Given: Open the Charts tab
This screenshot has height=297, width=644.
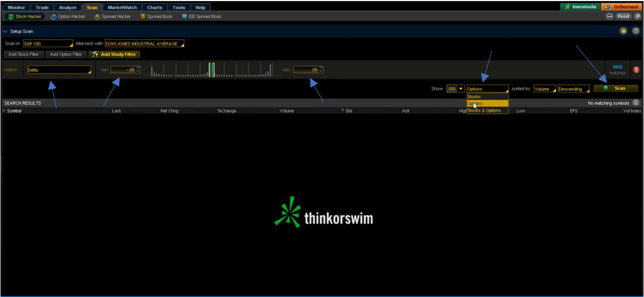Looking at the screenshot, I should tap(154, 8).
